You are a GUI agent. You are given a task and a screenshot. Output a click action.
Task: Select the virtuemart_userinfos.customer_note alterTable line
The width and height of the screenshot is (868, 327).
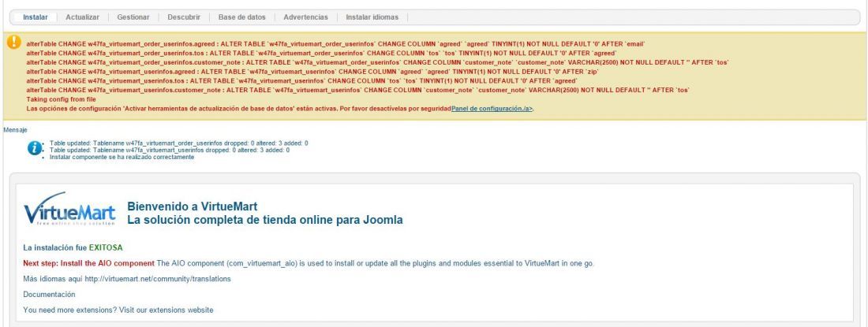click(357, 90)
